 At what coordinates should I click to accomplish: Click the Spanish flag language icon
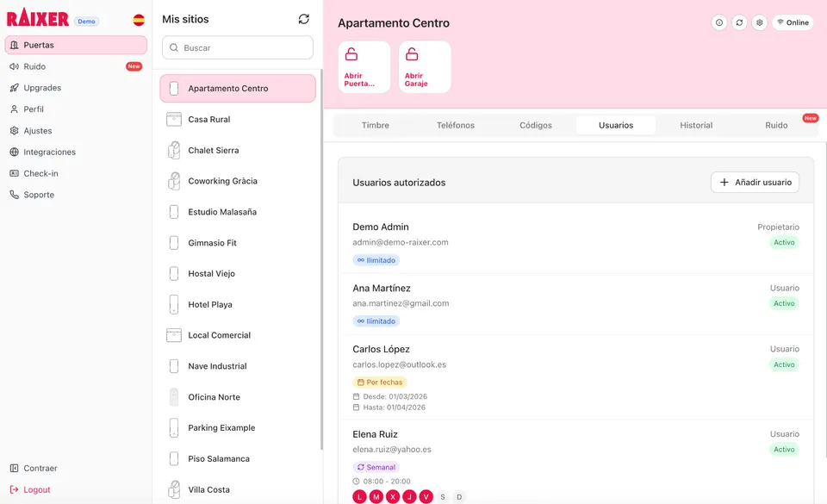(139, 20)
